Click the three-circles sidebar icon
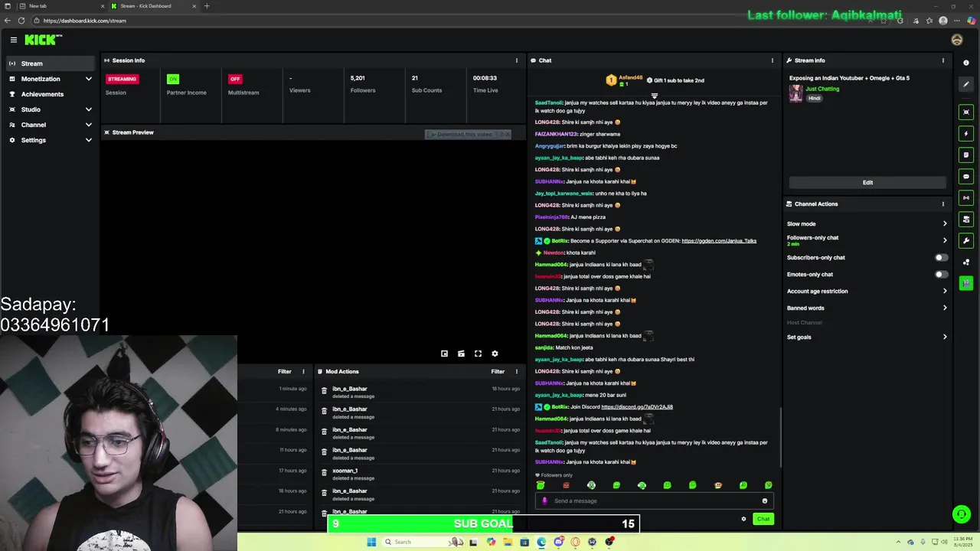Viewport: 980px width, 551px height. tap(966, 262)
